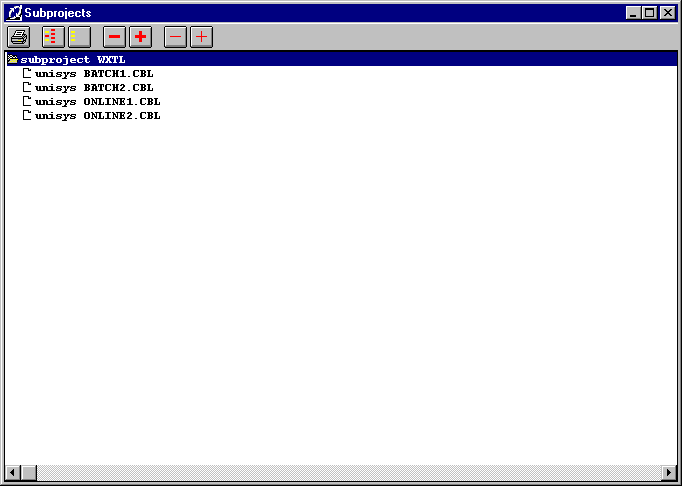Collapse the subproject WXTL folder icon

tap(13, 59)
